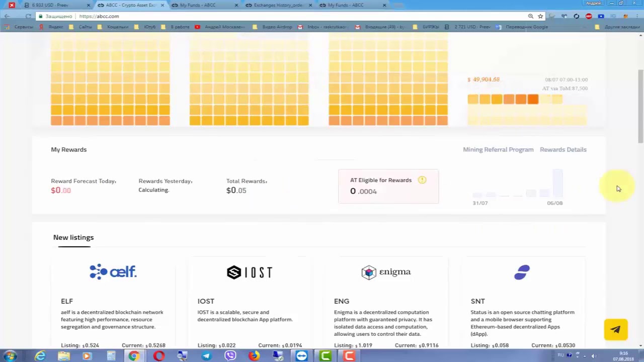Image resolution: width=644 pixels, height=362 pixels.
Task: Open the Переводчик Google bookmark
Action: click(x=522, y=27)
